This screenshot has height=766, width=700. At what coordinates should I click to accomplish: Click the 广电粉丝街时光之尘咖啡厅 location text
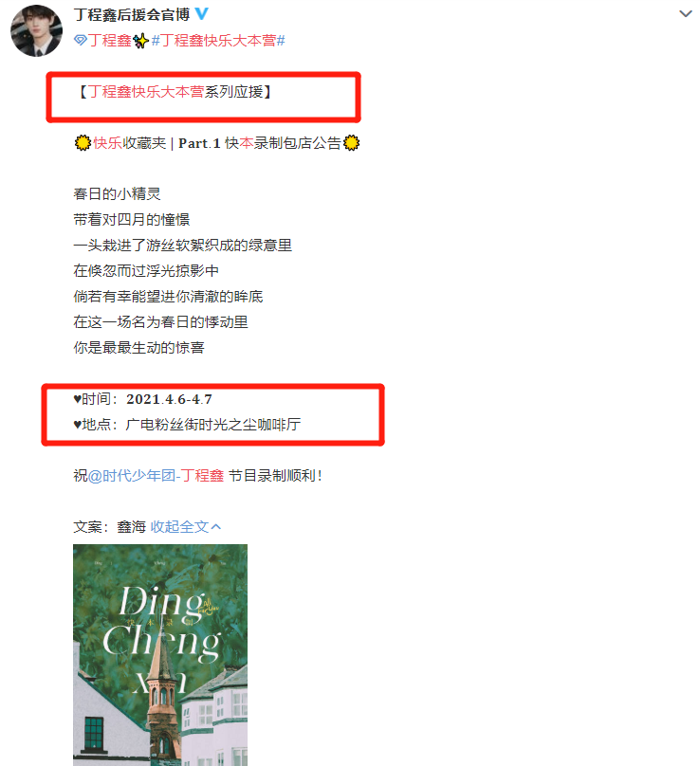(213, 425)
